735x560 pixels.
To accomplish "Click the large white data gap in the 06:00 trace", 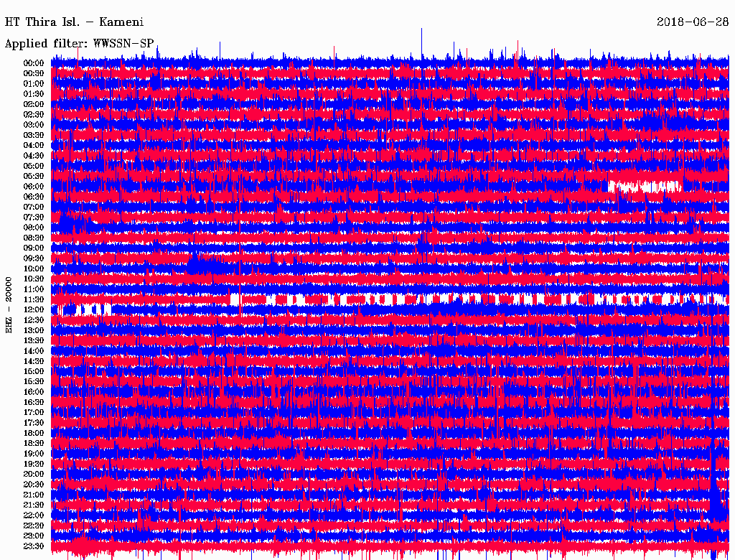I will [644, 187].
